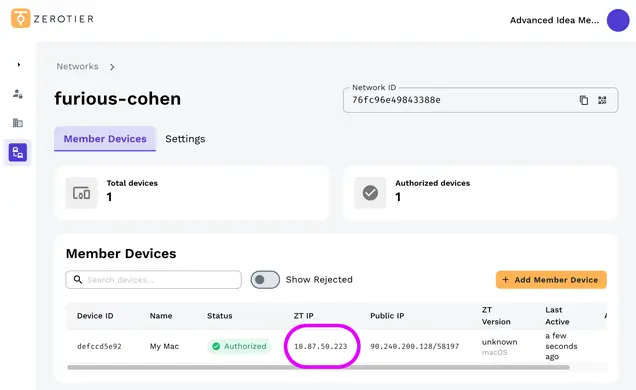The width and height of the screenshot is (636, 390).
Task: Open the organization building sidebar icon
Action: [x=18, y=122]
